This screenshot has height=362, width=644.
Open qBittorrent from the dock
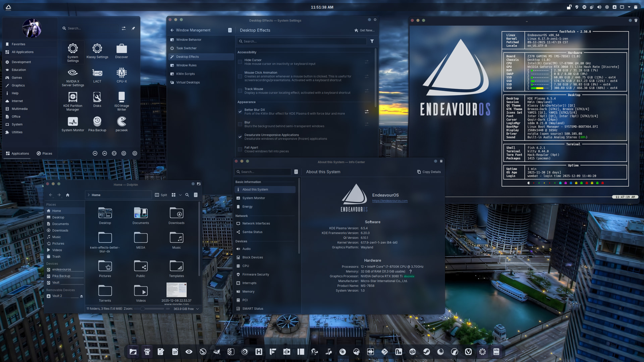pos(413,352)
